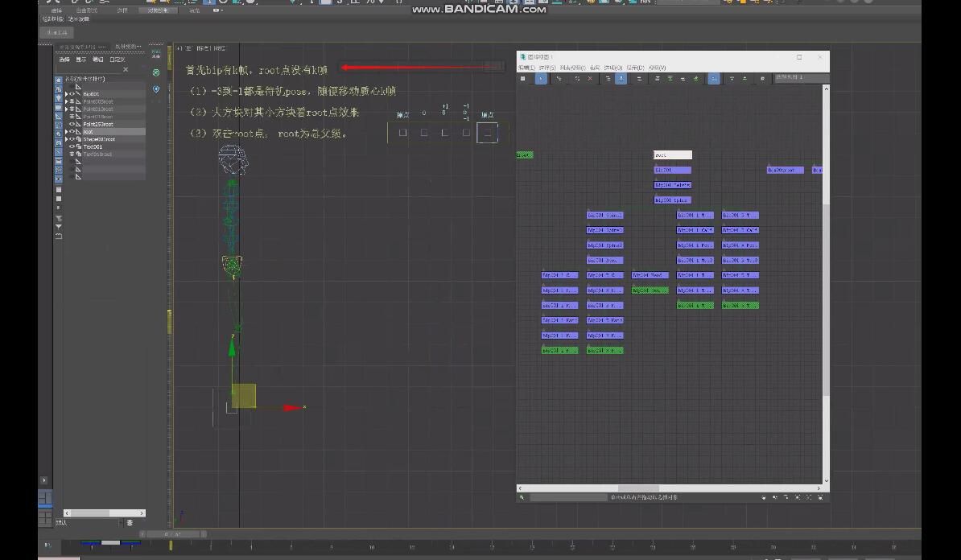Open the 编辑(E) menu in Schematic View
Viewport: 961px width, 560px height.
[x=526, y=68]
